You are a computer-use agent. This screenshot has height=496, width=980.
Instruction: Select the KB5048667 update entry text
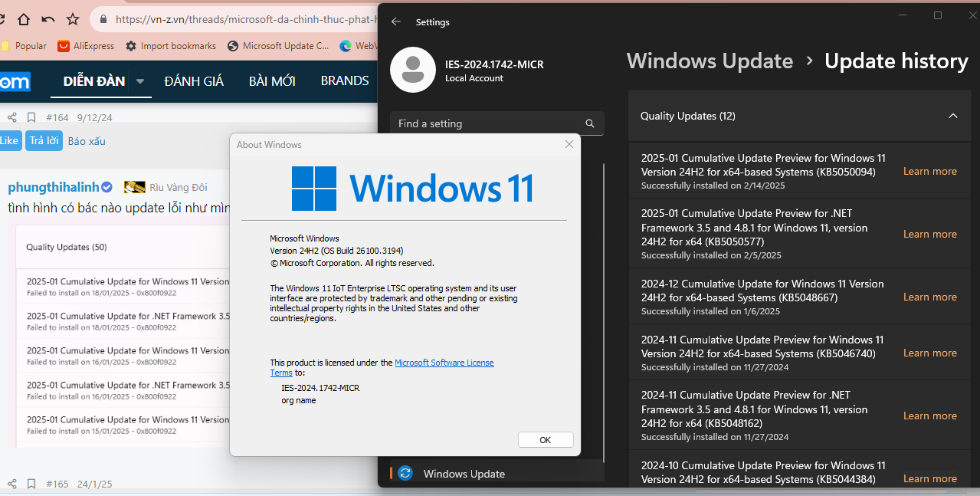[762, 291]
